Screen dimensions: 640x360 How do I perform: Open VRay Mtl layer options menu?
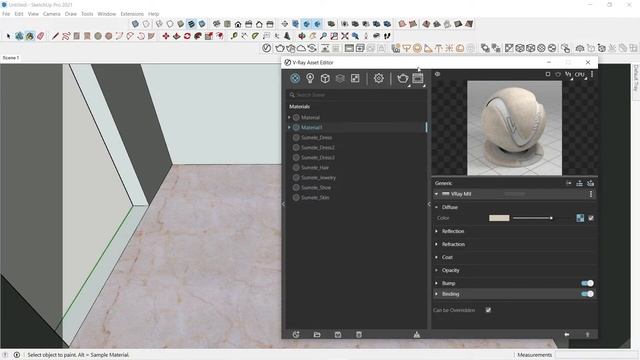(591, 194)
